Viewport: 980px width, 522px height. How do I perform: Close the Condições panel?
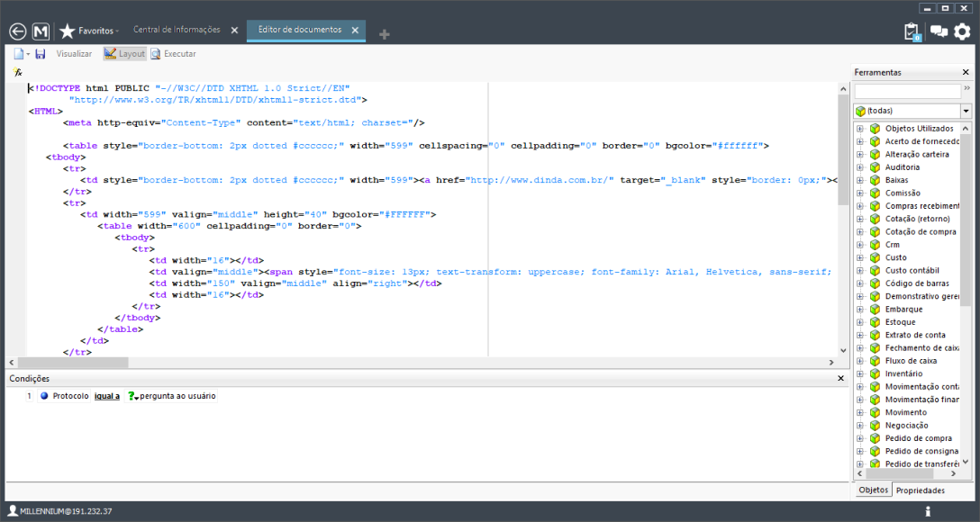point(840,379)
